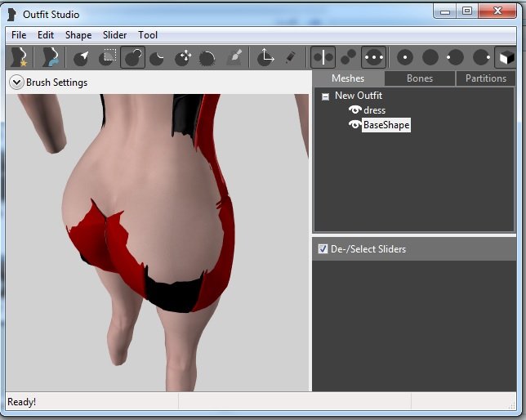Activate the Transform axes tool
Viewport: 526px width, 420px height.
[265, 57]
